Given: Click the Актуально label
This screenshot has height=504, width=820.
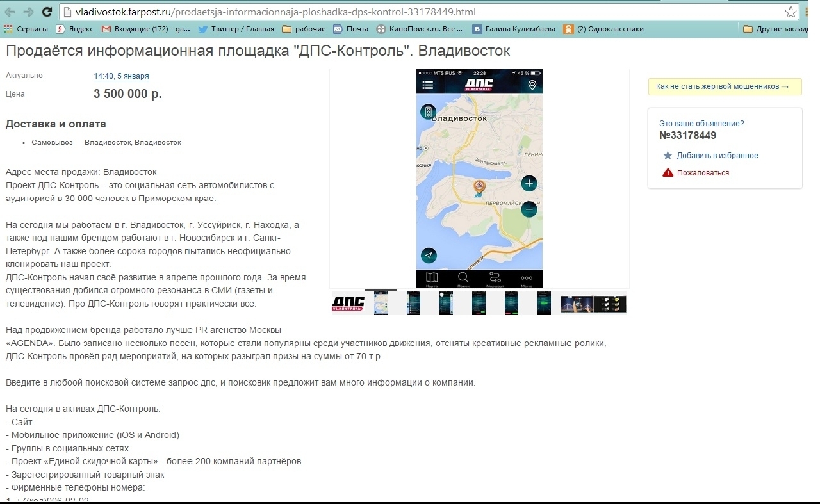Looking at the screenshot, I should (x=24, y=76).
